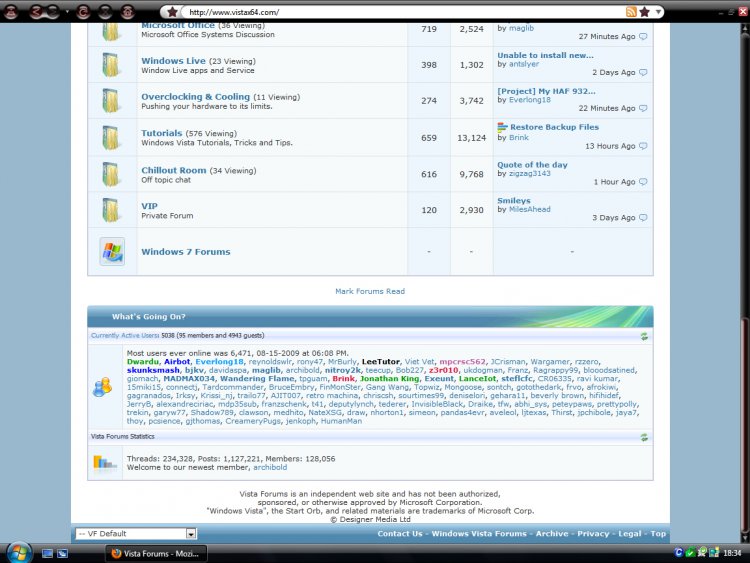This screenshot has height=563, width=750.
Task: Open the Windows 7 Forums link
Action: 186,252
